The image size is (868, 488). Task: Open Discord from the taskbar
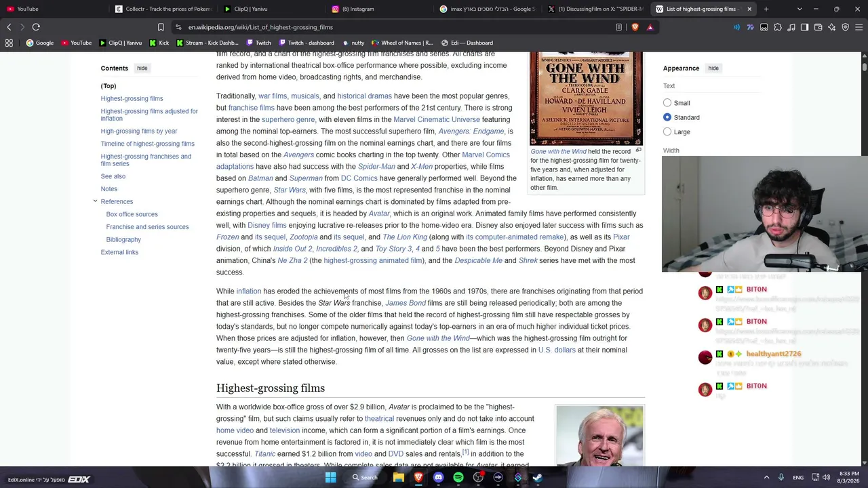[x=438, y=477]
